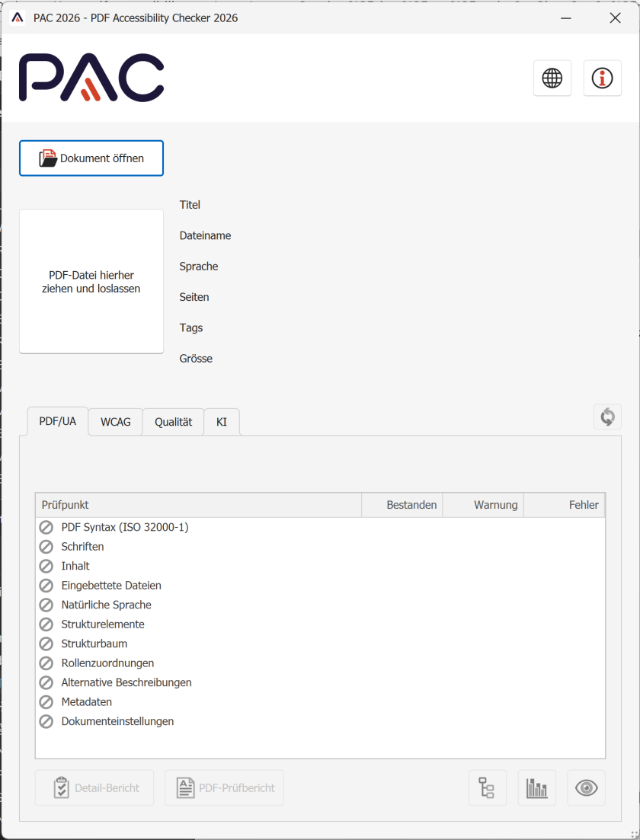Select the prohibition icon beside Schriften

(x=46, y=546)
